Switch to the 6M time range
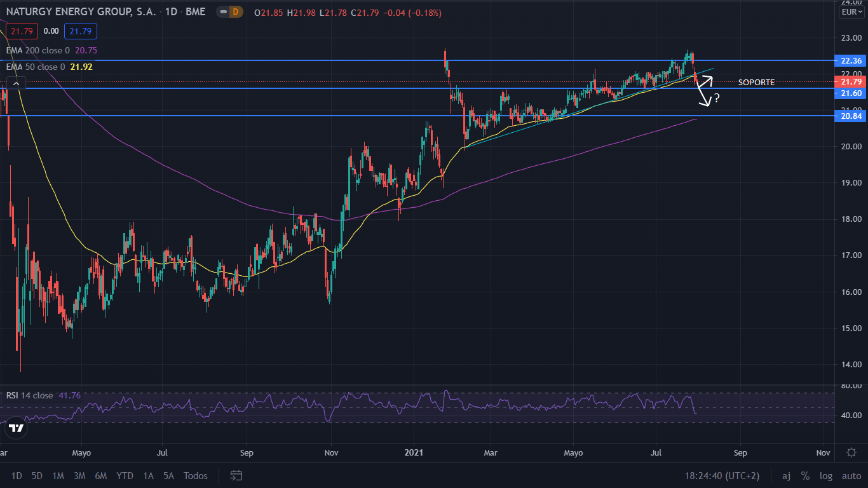Screen dimensions: 868x488 (100, 475)
